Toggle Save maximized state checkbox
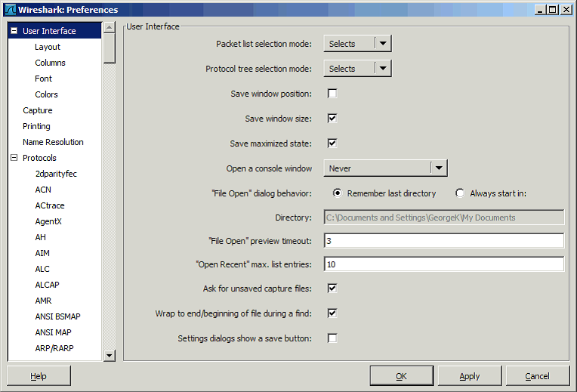577x392 pixels. [x=332, y=144]
